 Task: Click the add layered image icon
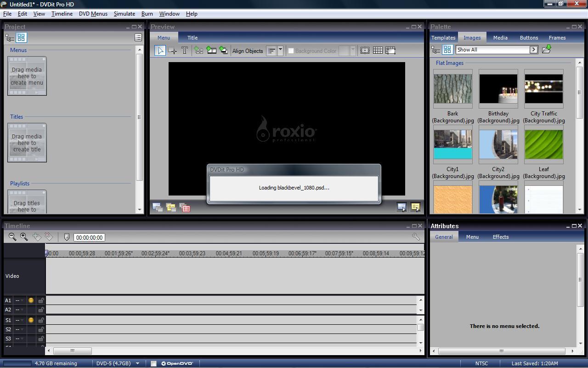223,51
